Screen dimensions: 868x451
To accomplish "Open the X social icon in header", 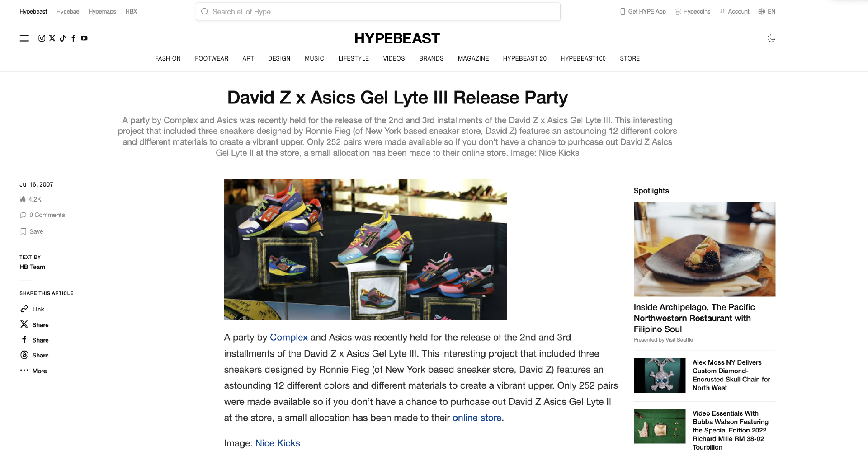I will coord(52,38).
